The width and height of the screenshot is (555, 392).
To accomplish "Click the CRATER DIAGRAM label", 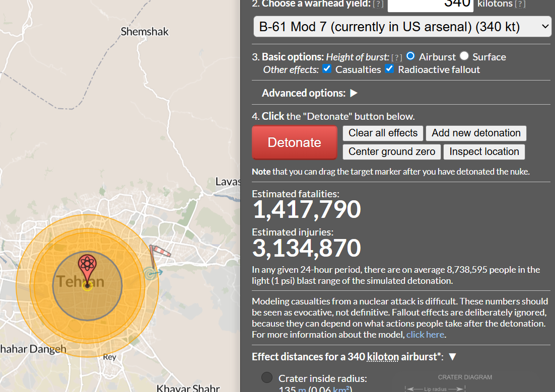I will click(x=465, y=377).
